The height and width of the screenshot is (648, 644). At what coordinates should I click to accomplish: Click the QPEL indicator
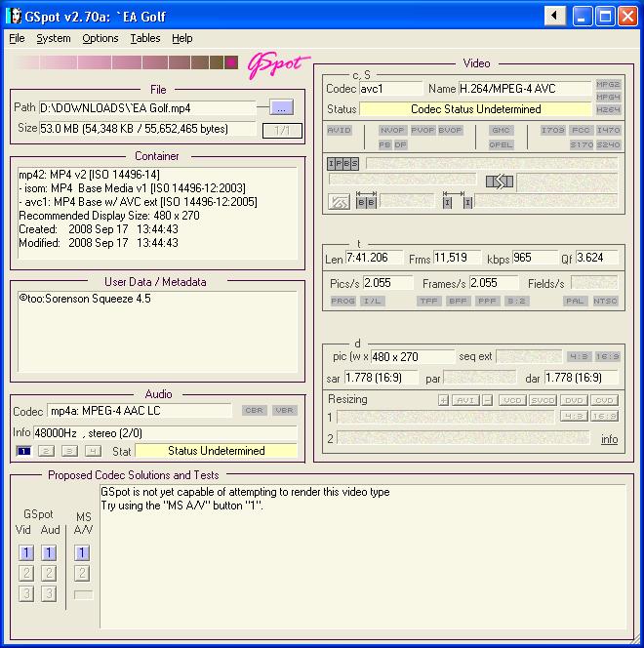point(501,144)
